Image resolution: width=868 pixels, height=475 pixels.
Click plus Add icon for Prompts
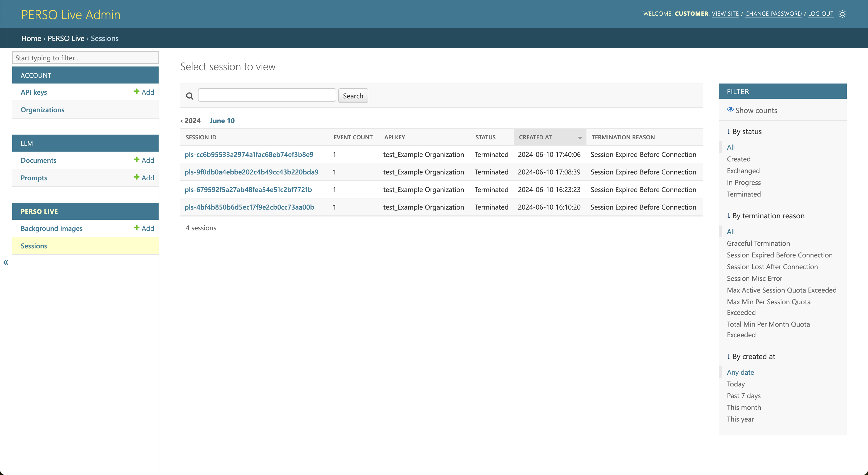137,177
